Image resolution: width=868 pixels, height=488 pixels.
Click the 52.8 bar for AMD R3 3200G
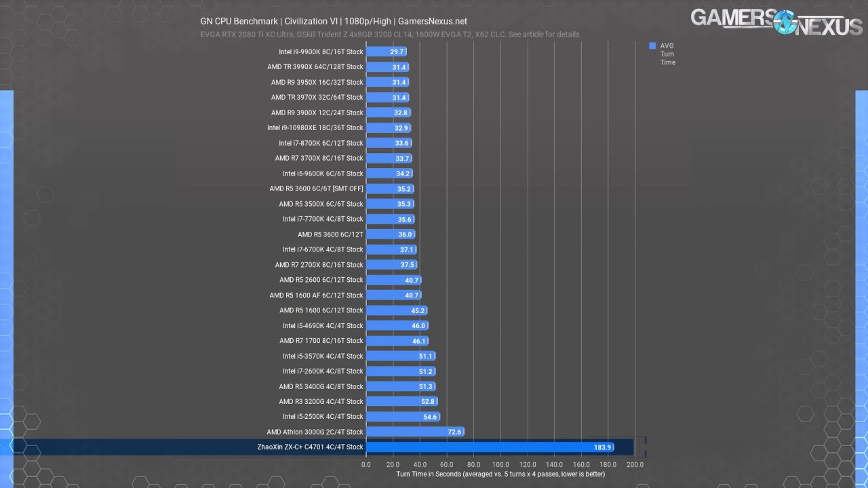pos(401,402)
